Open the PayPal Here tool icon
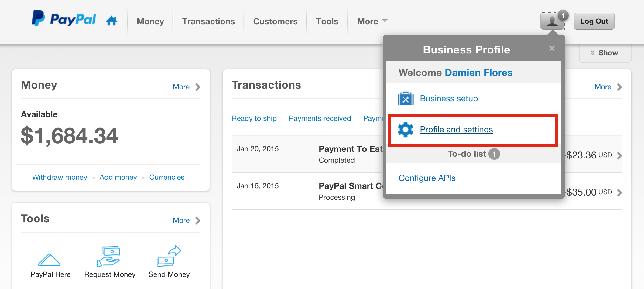The height and width of the screenshot is (289, 644). point(49,260)
